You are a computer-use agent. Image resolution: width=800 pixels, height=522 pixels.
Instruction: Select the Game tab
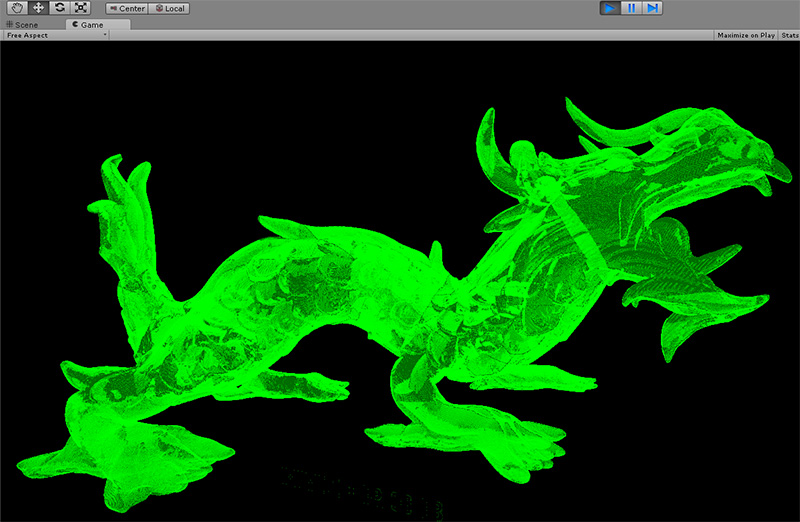click(87, 24)
